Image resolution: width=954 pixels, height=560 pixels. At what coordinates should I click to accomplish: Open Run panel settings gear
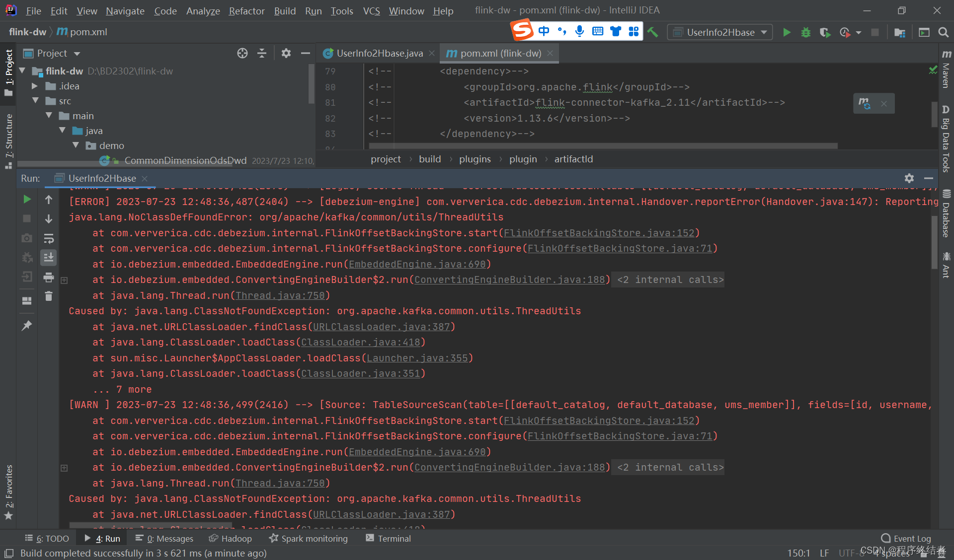[x=909, y=178]
